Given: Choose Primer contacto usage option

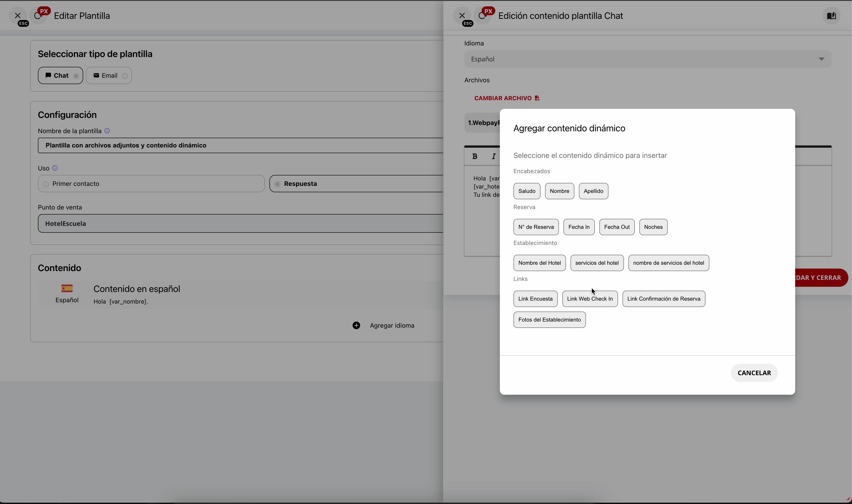Looking at the screenshot, I should coord(46,184).
